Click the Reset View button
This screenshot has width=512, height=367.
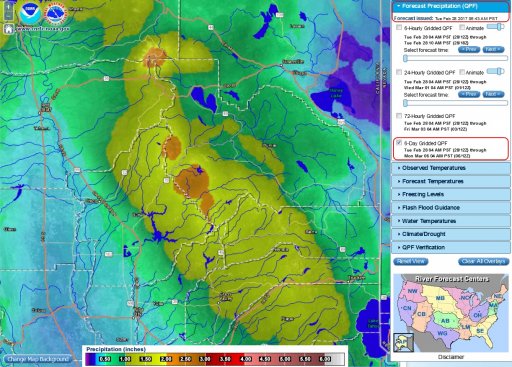pyautogui.click(x=411, y=261)
